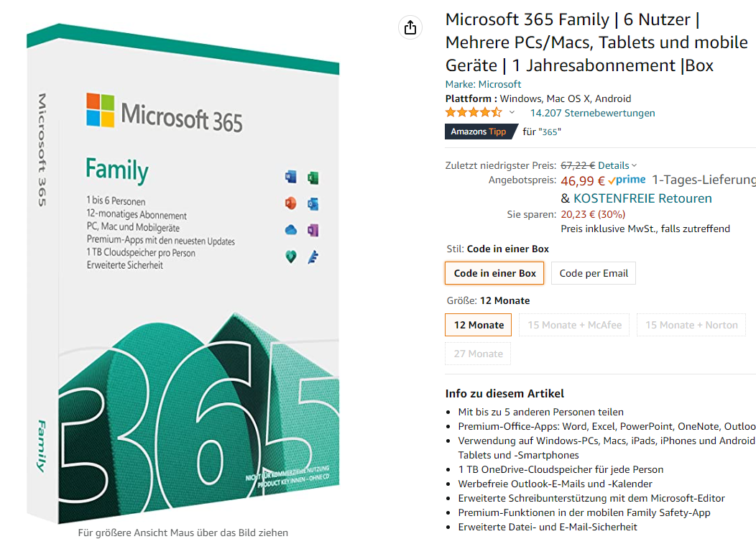Click the Excel app icon on box
This screenshot has width=756, height=539.
tap(313, 178)
